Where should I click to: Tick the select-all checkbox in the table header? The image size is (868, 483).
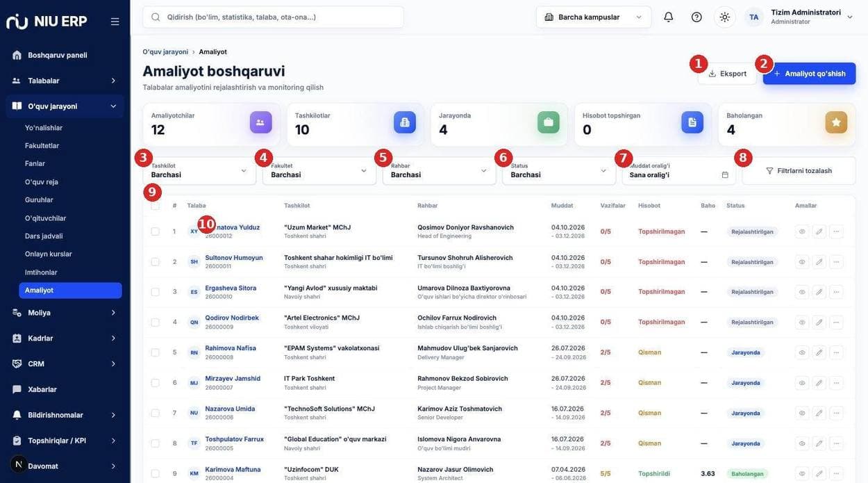tap(155, 206)
